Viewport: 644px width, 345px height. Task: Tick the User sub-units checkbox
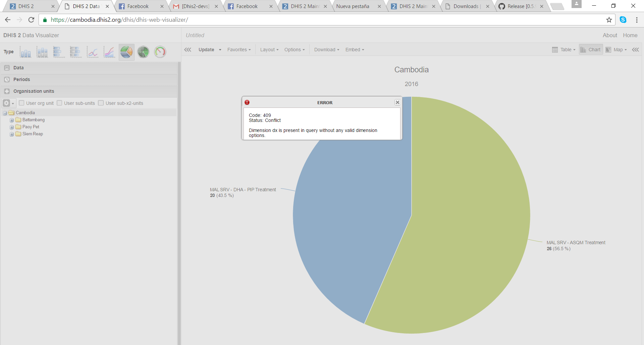point(60,103)
